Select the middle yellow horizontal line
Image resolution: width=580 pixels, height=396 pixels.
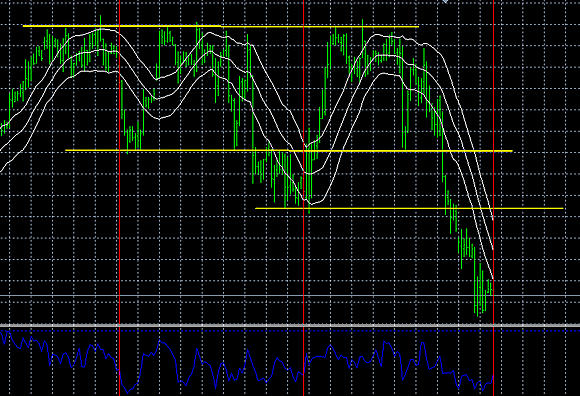coord(289,150)
